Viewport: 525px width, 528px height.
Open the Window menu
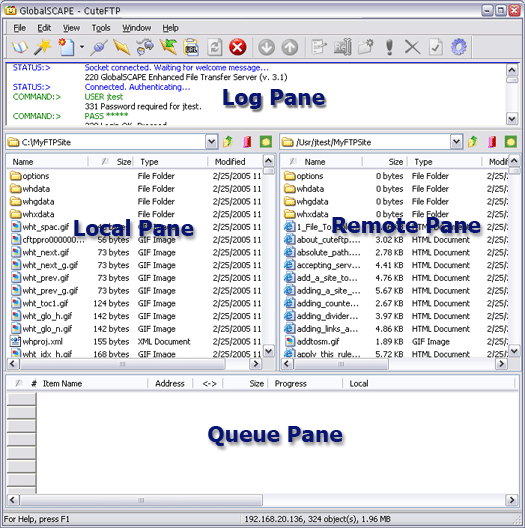point(136,28)
